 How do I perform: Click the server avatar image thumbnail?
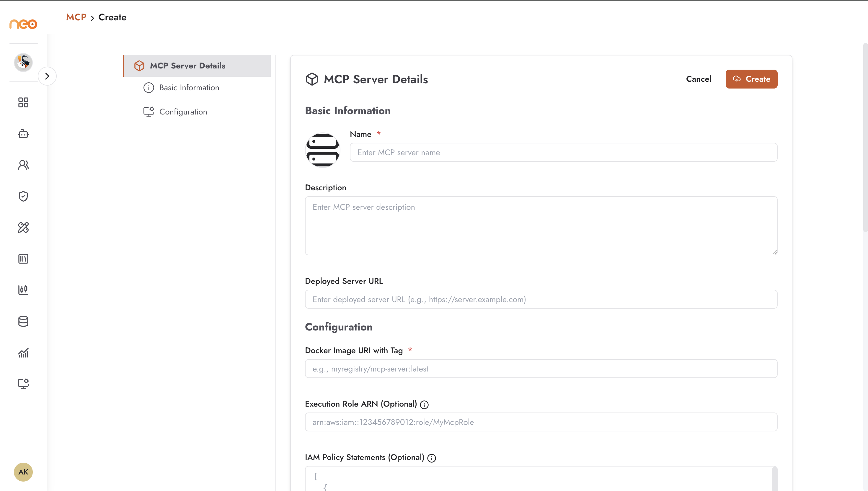coord(322,150)
